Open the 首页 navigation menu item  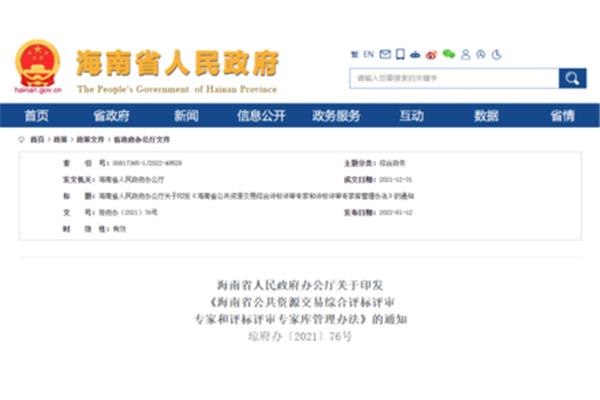36,116
